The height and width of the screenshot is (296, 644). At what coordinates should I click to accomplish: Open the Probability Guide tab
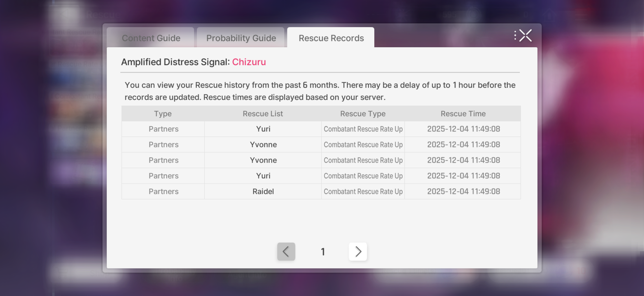coord(241,38)
